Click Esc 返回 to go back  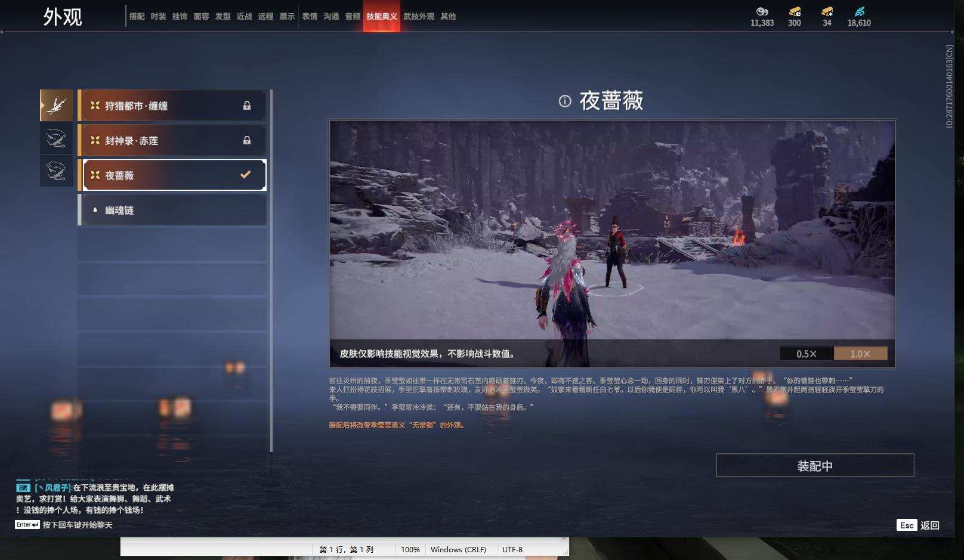pyautogui.click(x=918, y=525)
